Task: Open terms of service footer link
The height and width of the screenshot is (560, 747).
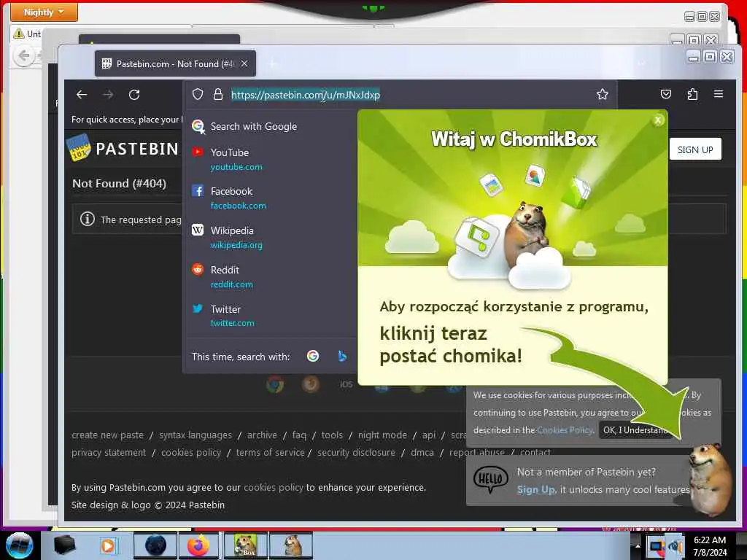Action: pyautogui.click(x=270, y=452)
